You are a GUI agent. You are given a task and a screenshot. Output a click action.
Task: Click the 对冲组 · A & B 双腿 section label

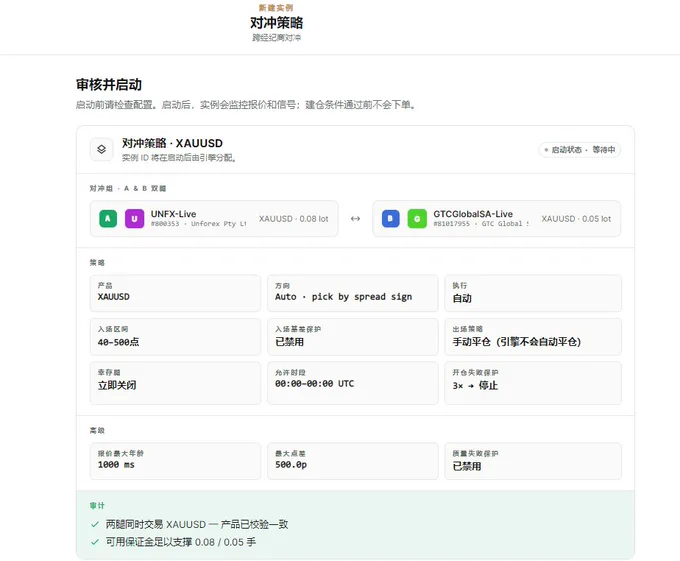pos(128,189)
